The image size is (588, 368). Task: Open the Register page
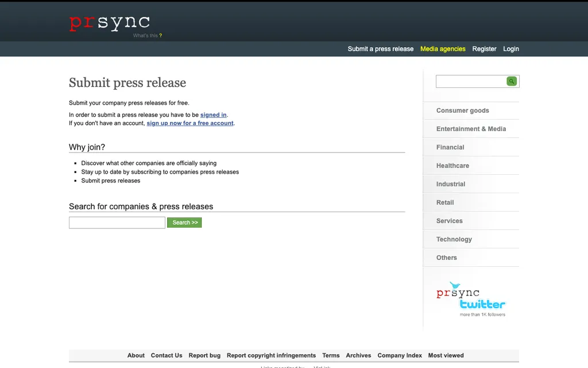[484, 49]
